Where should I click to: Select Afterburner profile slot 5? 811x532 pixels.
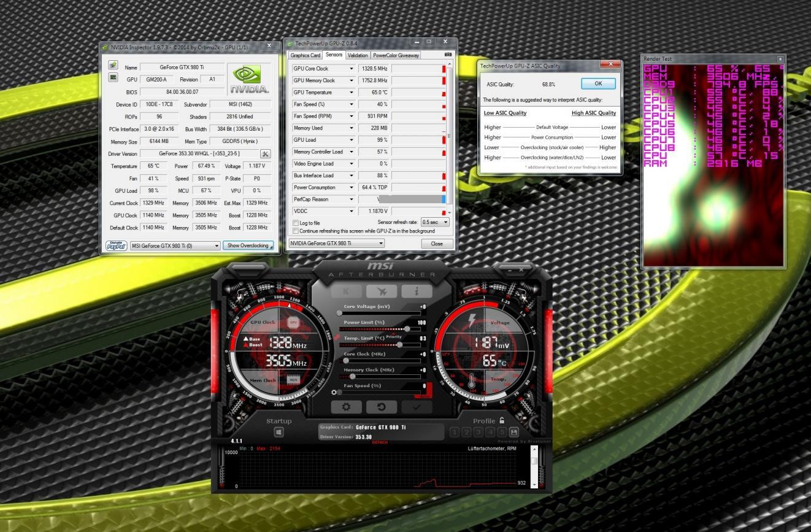pos(502,432)
